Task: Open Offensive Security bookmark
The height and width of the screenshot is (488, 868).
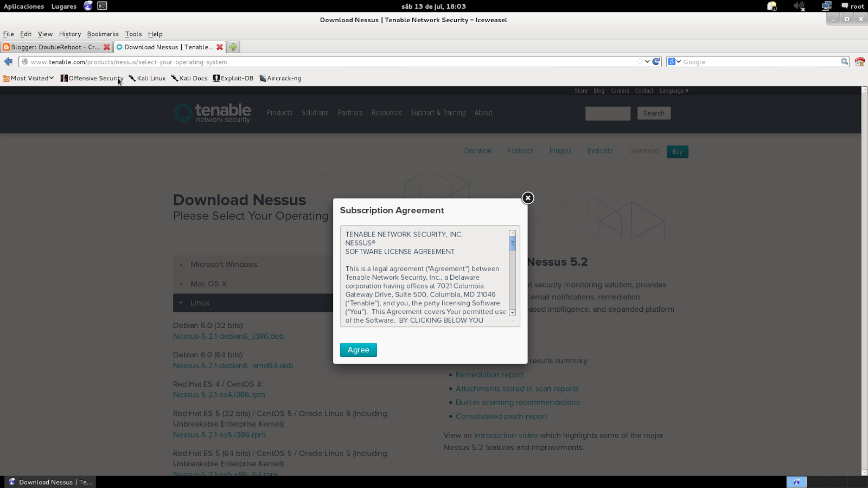Action: [92, 78]
